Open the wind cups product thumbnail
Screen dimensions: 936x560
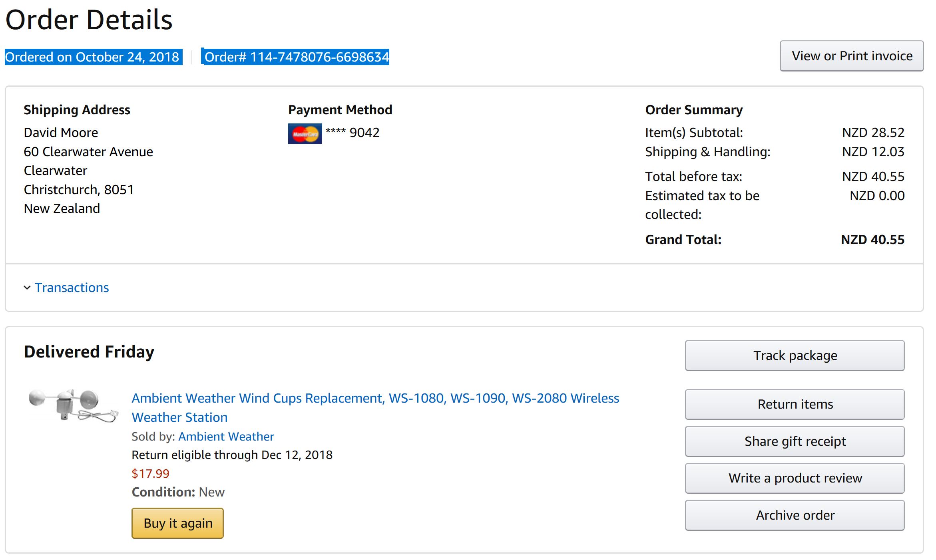click(x=74, y=405)
